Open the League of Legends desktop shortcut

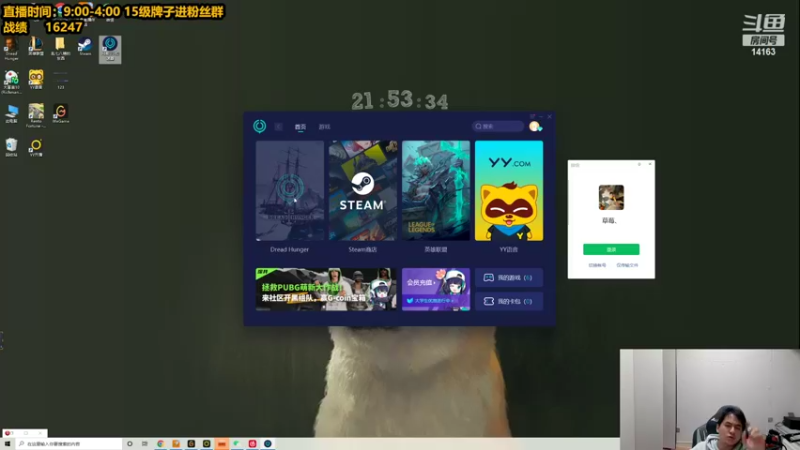(36, 47)
